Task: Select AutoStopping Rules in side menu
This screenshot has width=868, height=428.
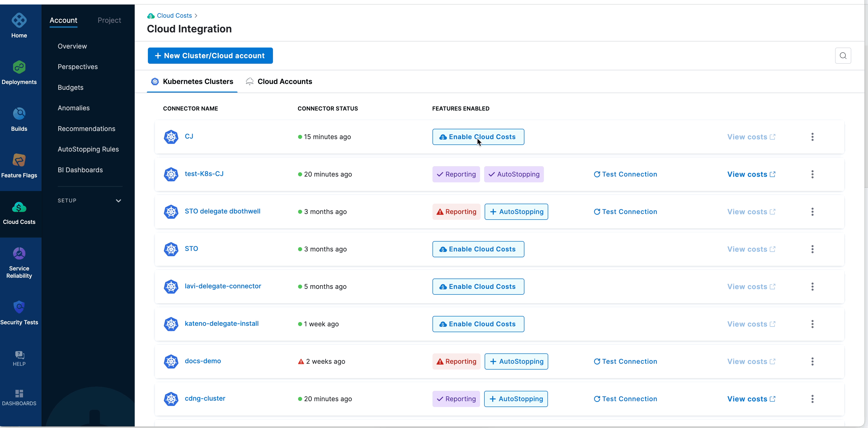Action: (88, 149)
